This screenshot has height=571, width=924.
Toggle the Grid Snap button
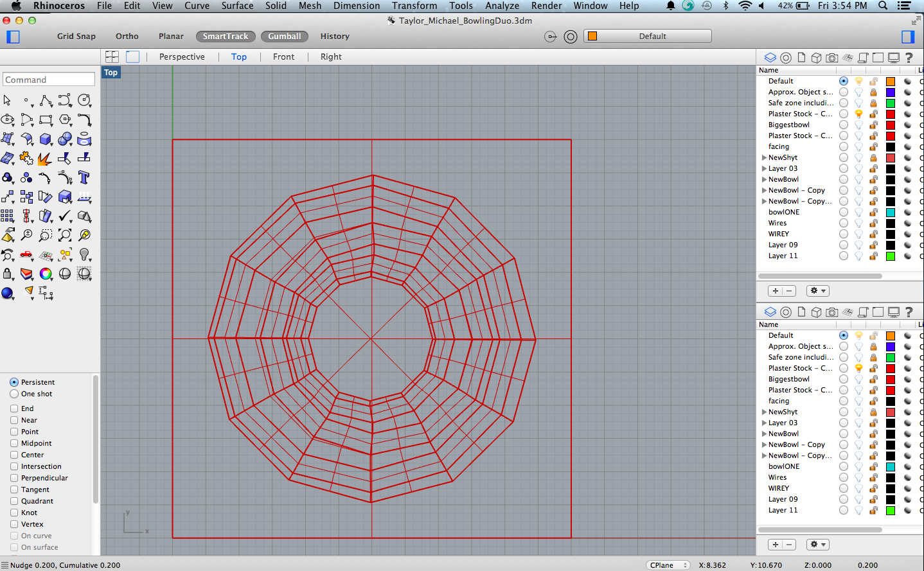(x=76, y=37)
